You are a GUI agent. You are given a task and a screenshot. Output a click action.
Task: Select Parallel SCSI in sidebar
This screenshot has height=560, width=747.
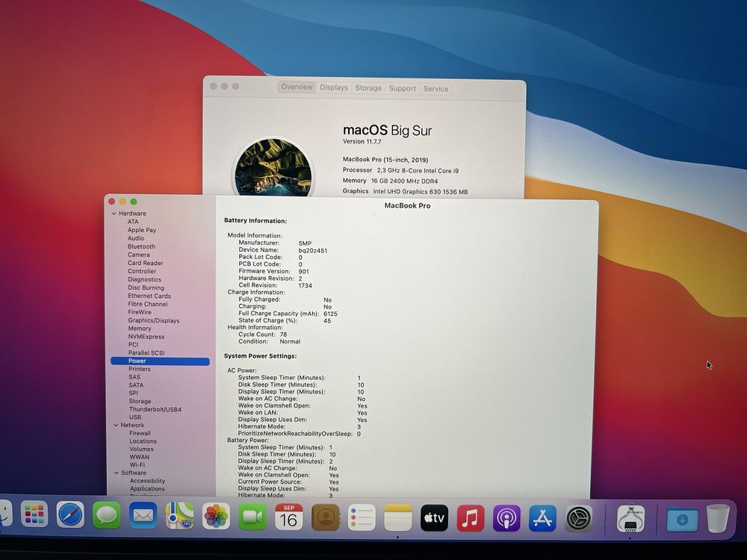click(146, 353)
